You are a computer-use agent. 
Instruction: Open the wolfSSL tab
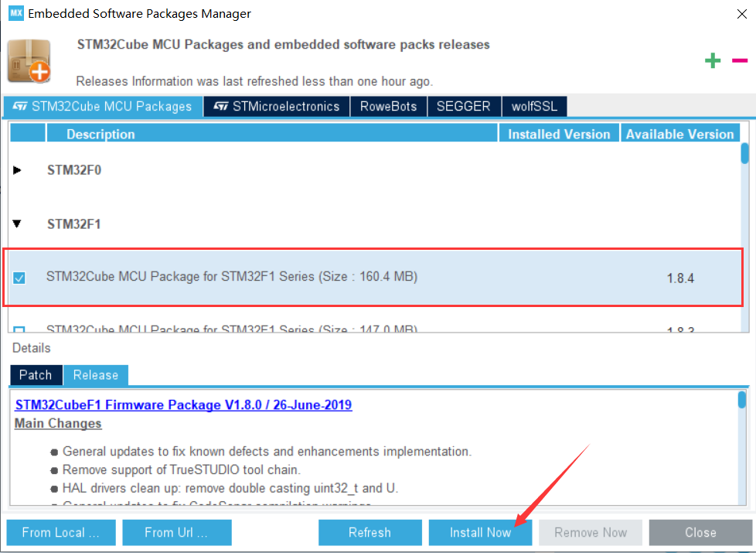click(x=533, y=106)
